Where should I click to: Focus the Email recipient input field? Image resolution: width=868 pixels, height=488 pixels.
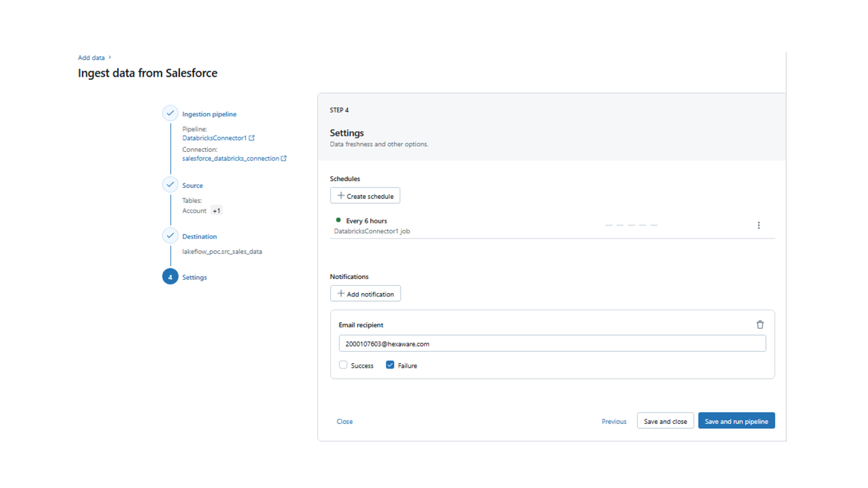(x=552, y=343)
